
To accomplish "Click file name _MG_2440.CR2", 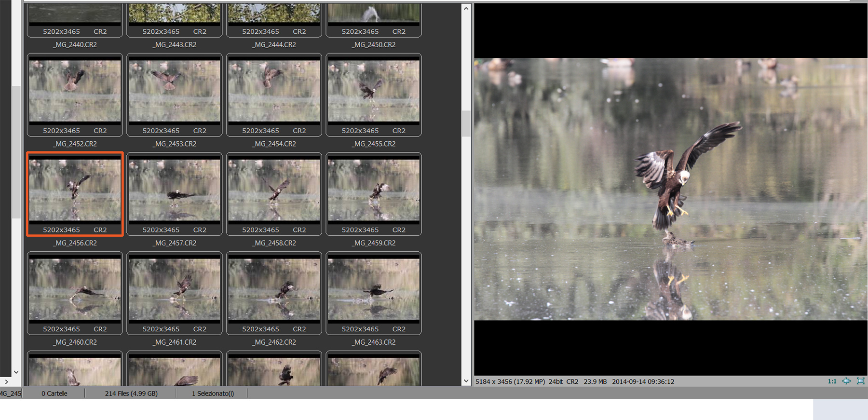I will [x=75, y=44].
